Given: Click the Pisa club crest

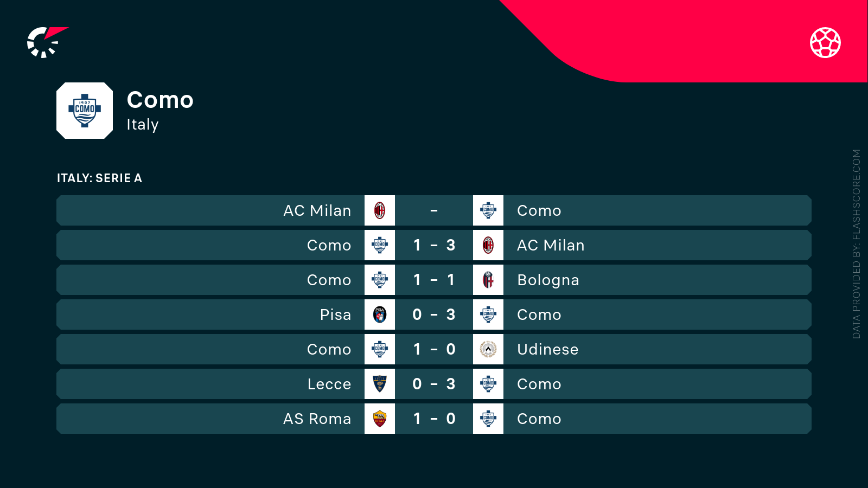Looking at the screenshot, I should click(x=380, y=314).
